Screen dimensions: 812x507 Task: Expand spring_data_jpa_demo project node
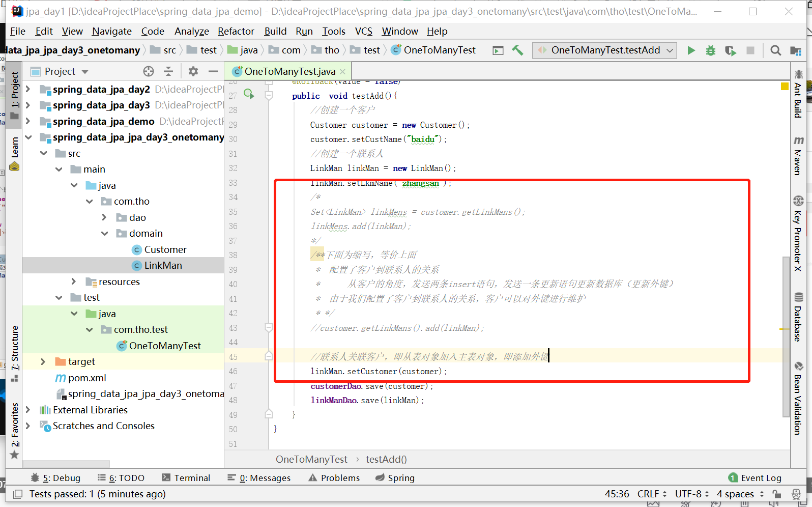point(28,122)
